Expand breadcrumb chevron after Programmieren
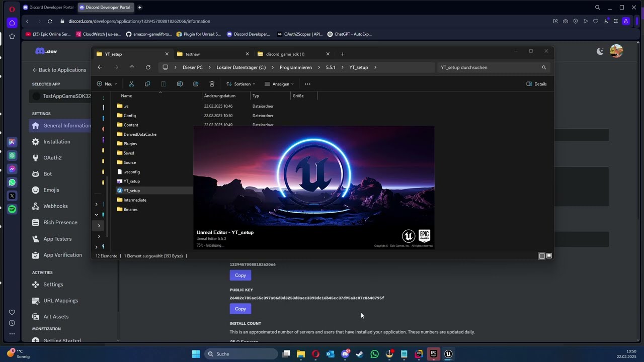The height and width of the screenshot is (362, 644). click(x=319, y=67)
